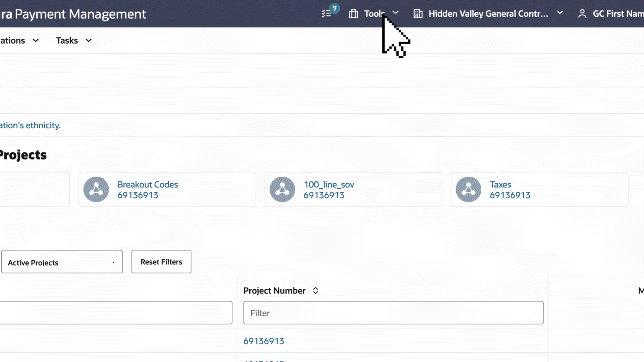Click the 100_line_sov project avatar icon

(x=282, y=189)
